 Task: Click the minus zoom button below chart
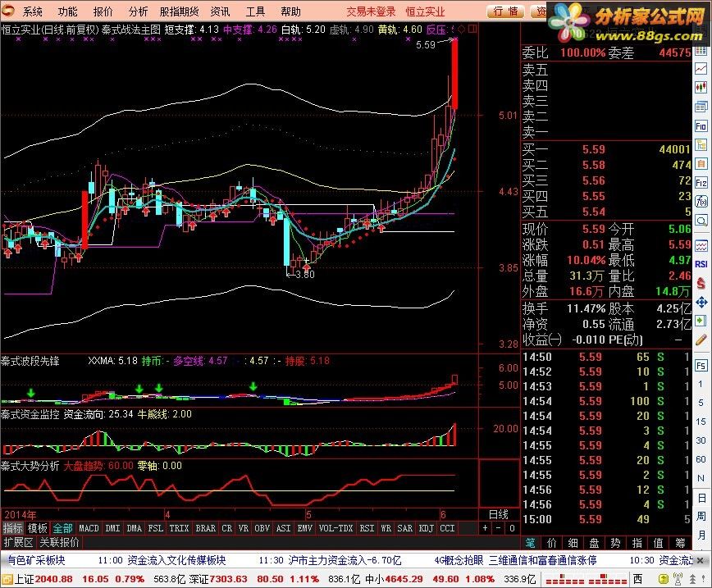[x=499, y=528]
